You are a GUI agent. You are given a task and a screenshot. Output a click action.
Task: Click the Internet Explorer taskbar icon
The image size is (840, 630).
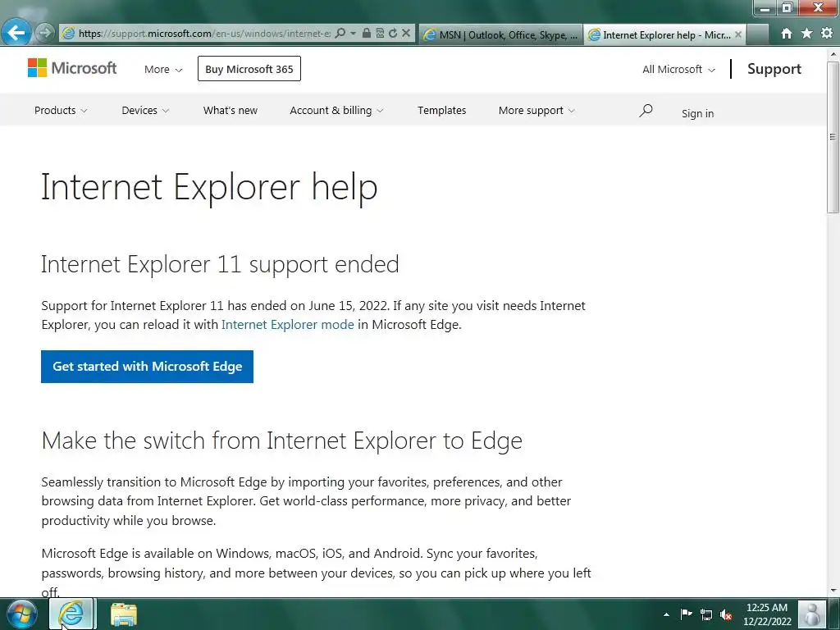click(72, 614)
